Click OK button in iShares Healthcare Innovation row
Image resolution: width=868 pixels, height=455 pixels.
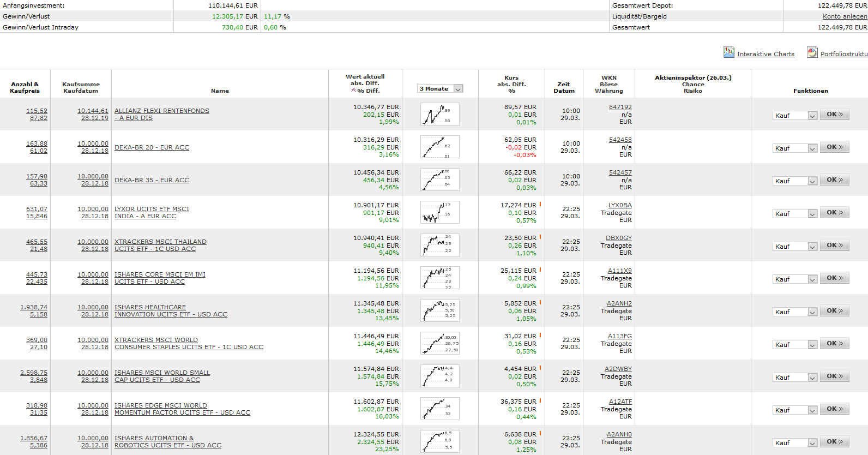click(834, 311)
